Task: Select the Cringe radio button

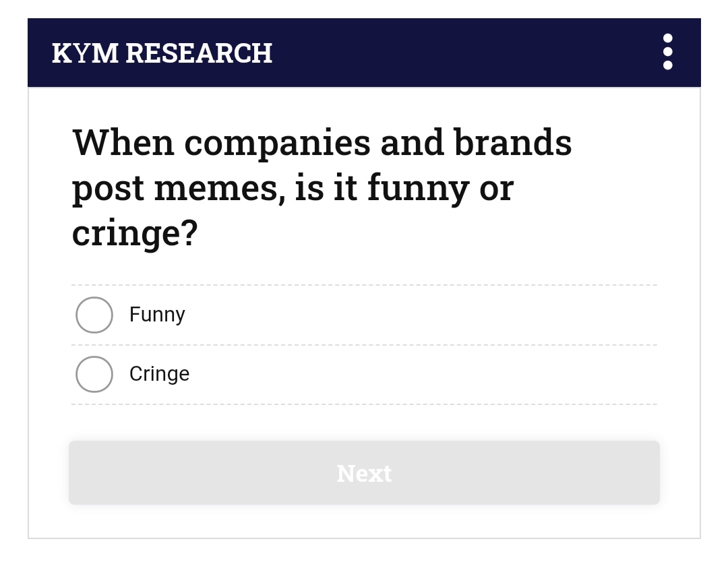Action: click(94, 374)
